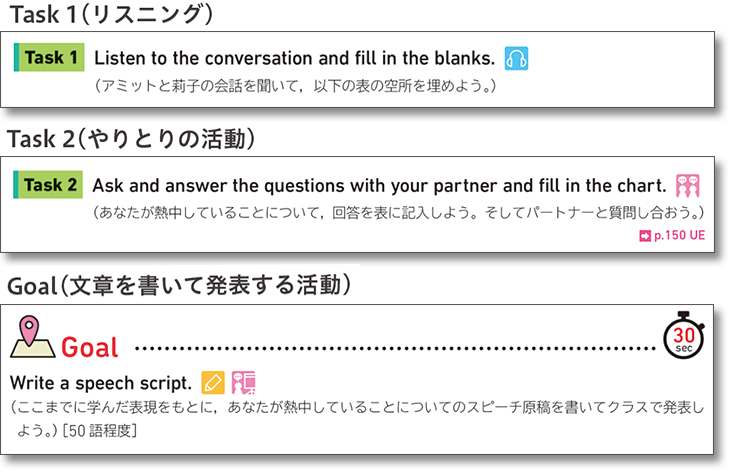Viewport: 732px width, 474px height.
Task: Select the green Task 2 badge
Action: pos(49,185)
